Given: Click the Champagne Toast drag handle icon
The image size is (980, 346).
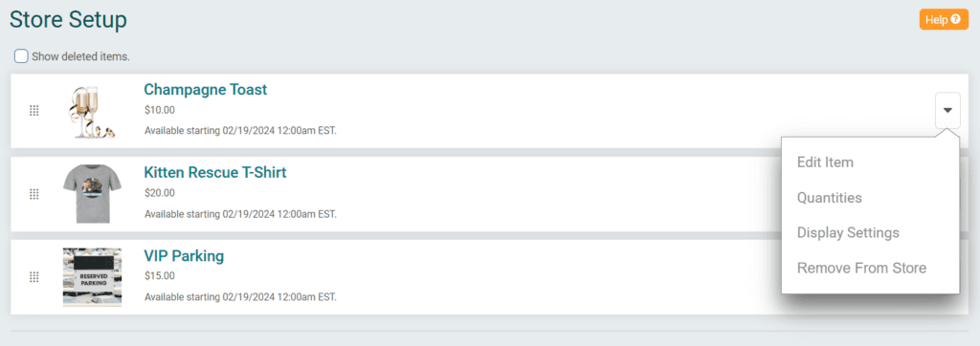Looking at the screenshot, I should click(x=34, y=111).
